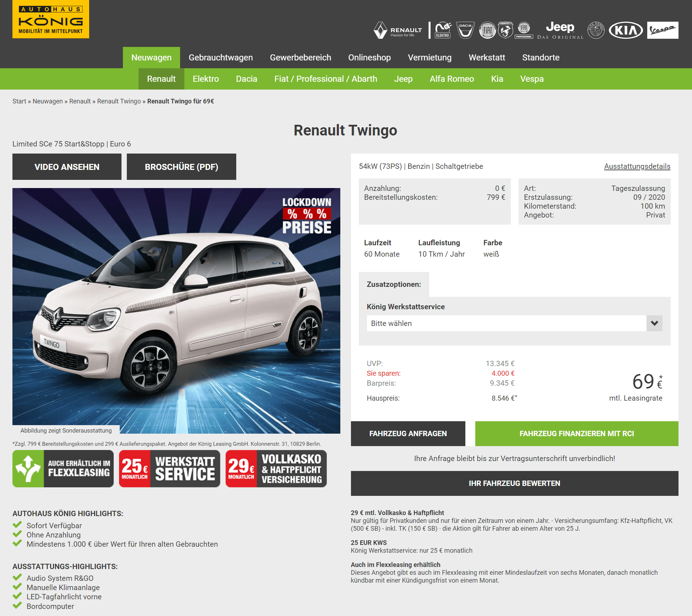
Task: Open the Renault brand logo
Action: (x=398, y=30)
